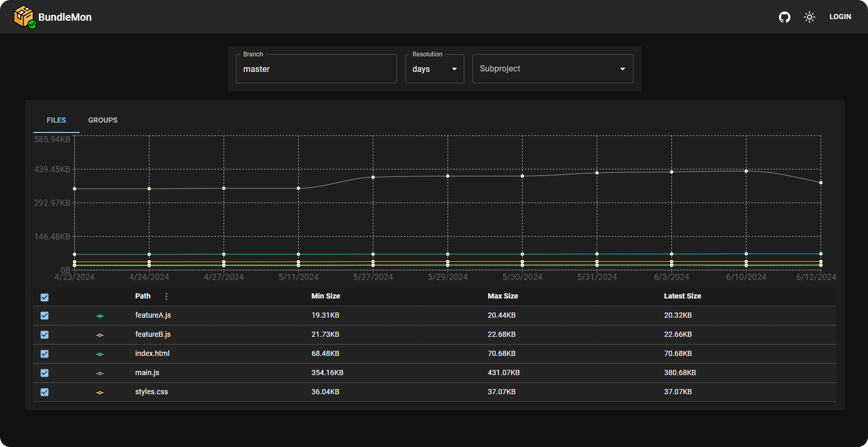This screenshot has height=447, width=868.
Task: Click the 22.66KB latest size value
Action: (x=678, y=334)
